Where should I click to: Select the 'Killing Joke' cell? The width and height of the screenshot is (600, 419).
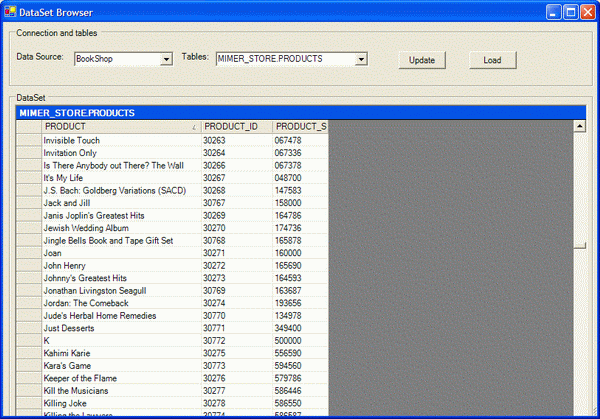pos(121,403)
